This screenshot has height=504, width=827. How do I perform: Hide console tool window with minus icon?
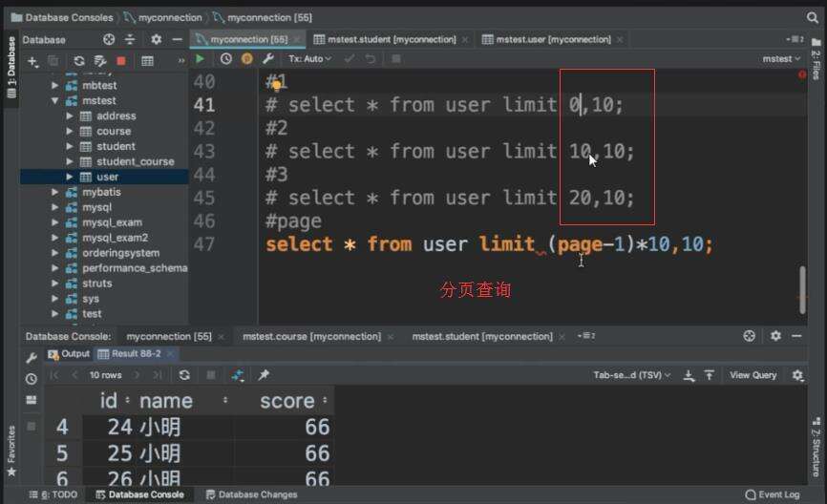[x=796, y=336]
